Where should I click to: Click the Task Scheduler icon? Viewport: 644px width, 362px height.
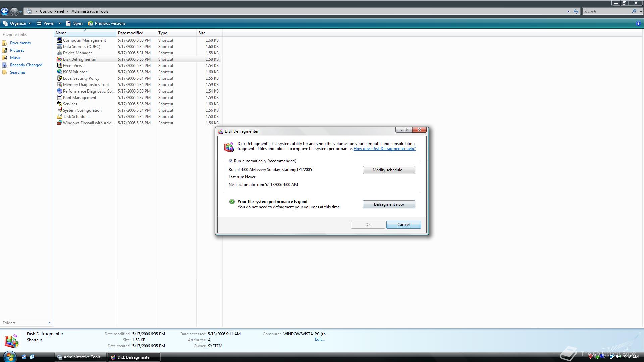pos(60,116)
